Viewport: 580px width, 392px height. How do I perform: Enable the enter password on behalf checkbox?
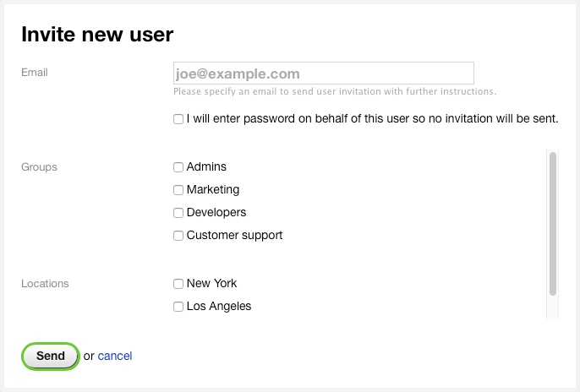[178, 119]
